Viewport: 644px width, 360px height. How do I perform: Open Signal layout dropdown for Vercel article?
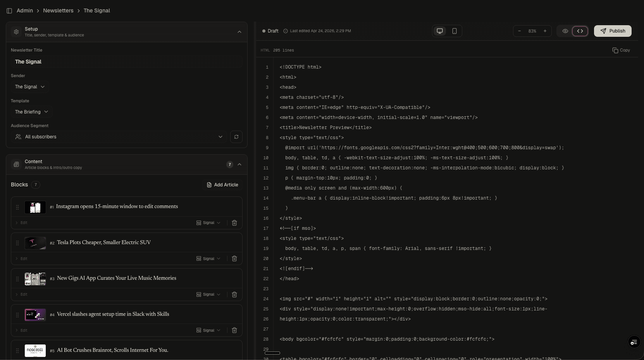click(x=208, y=331)
